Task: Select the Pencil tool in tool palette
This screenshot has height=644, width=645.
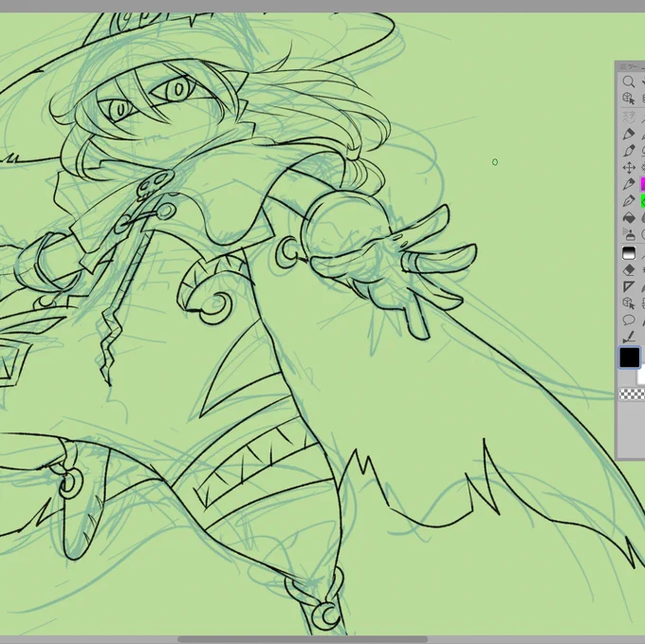Action: point(628,134)
